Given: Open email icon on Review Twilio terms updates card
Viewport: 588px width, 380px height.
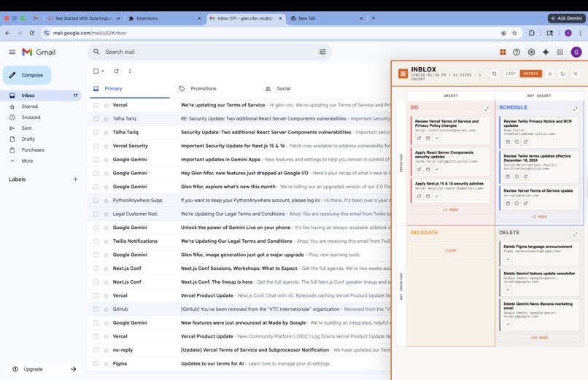Looking at the screenshot, I should 526,177.
